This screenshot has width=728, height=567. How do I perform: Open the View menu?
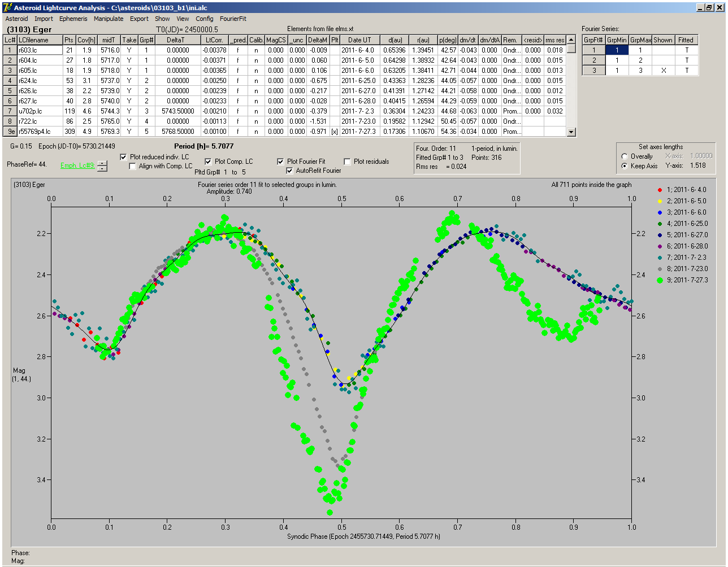(x=183, y=19)
